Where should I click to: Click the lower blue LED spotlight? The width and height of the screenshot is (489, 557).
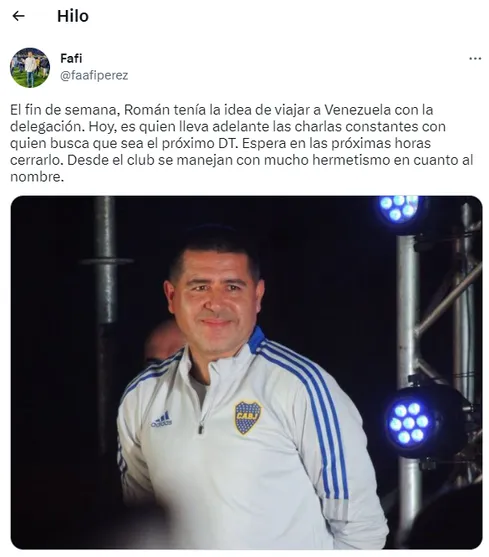tap(409, 423)
